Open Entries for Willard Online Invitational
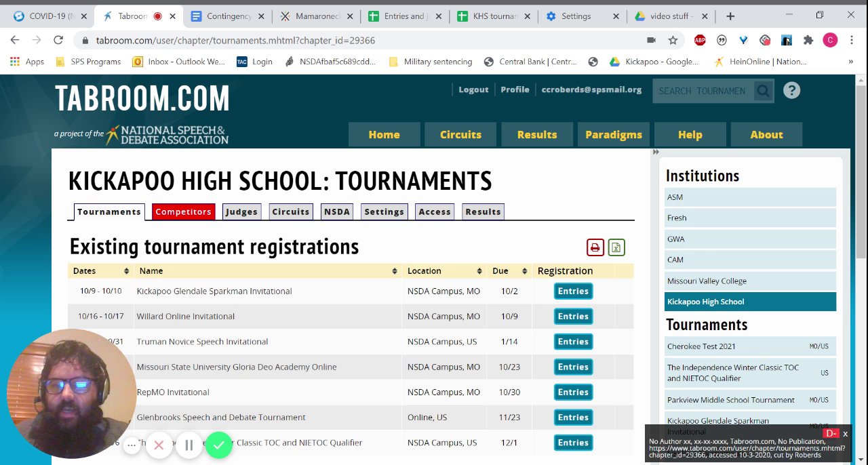 [x=573, y=317]
